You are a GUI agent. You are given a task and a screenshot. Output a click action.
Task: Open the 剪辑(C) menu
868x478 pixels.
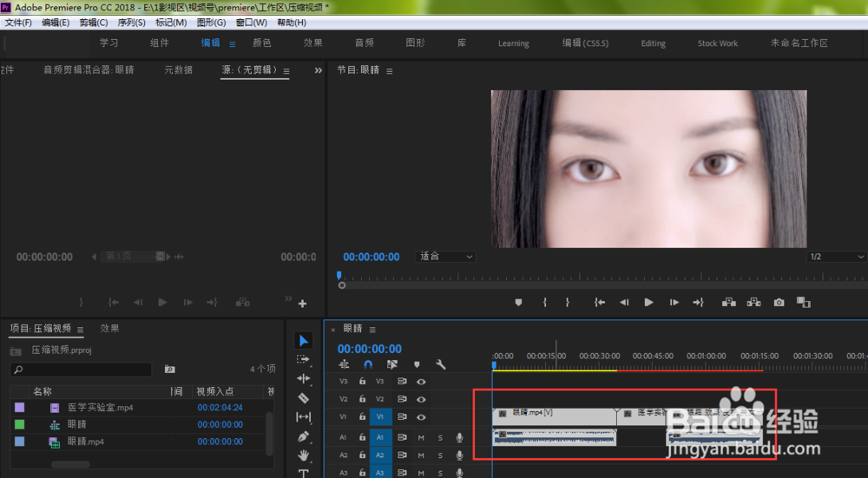[94, 23]
